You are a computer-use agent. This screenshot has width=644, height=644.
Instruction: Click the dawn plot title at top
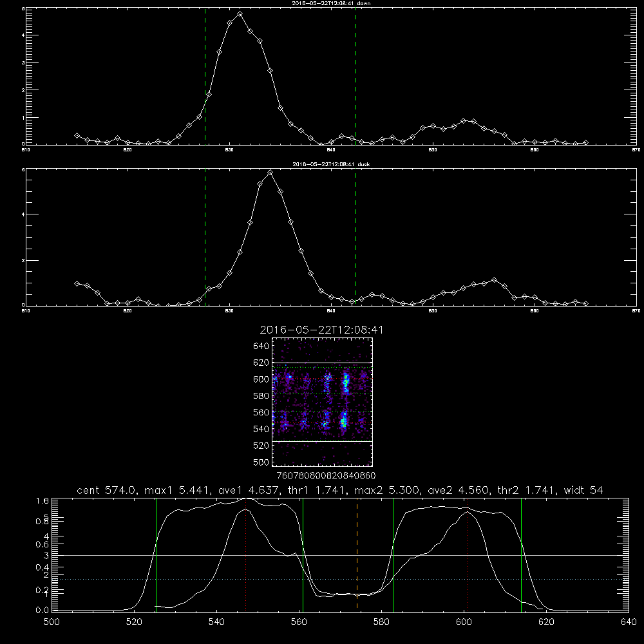point(331,3)
